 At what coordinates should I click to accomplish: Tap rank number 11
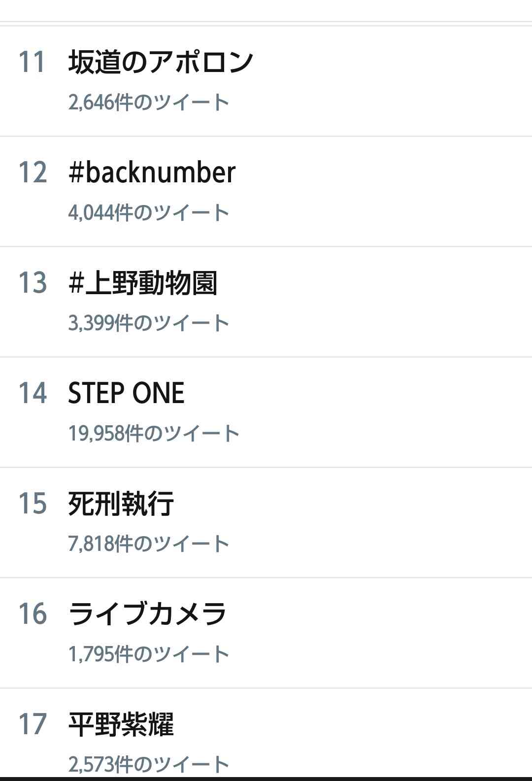pyautogui.click(x=32, y=62)
